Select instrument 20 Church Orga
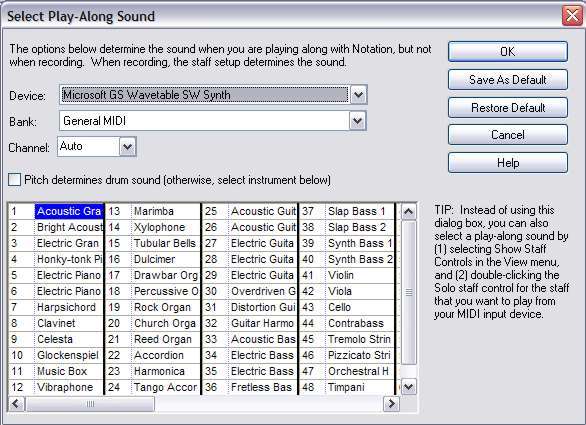Screen dimensions: 586x425 [166, 323]
